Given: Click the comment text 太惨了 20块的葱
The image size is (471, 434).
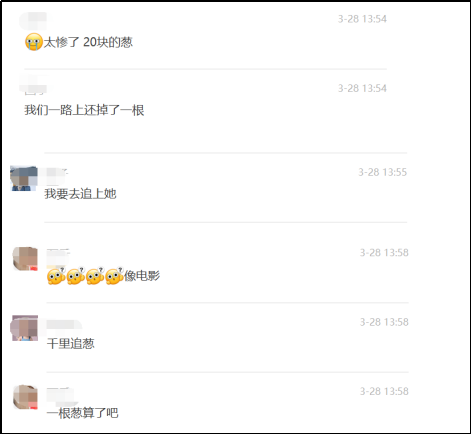Looking at the screenshot, I should (88, 42).
